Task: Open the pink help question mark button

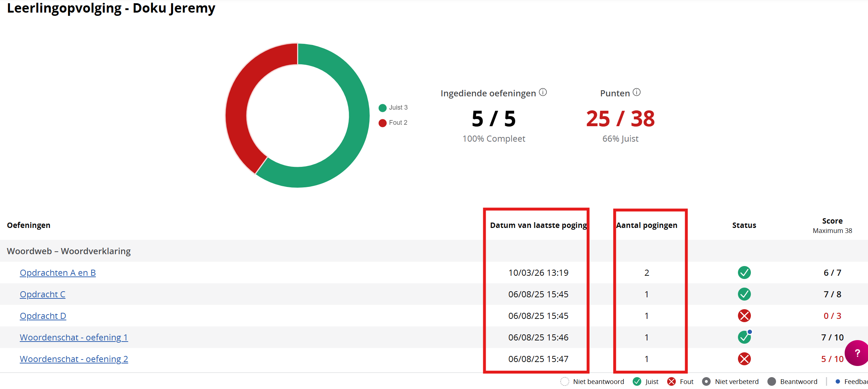Action: point(857,353)
